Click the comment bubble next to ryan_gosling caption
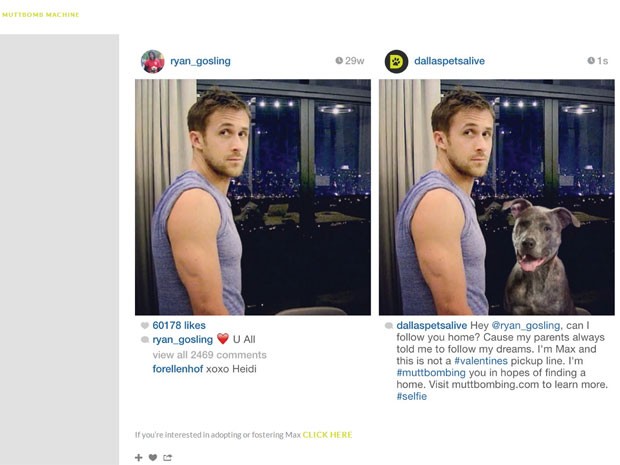The height and width of the screenshot is (465, 620). click(145, 340)
